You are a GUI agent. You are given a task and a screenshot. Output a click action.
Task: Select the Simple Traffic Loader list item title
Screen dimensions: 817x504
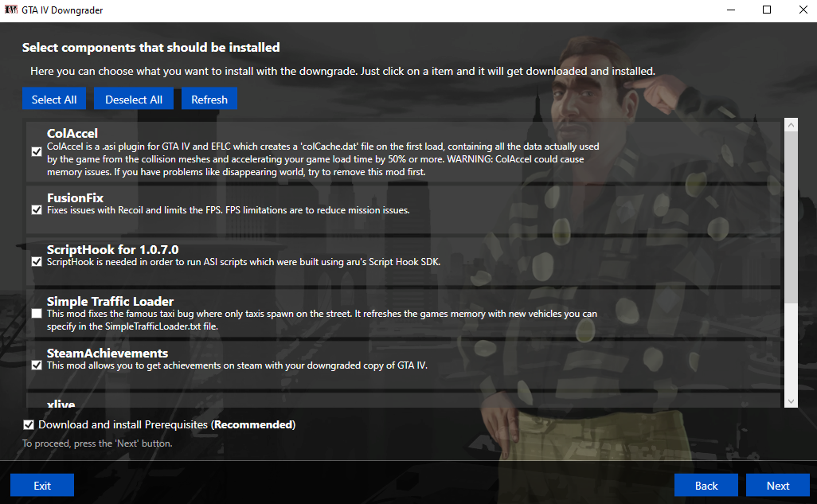coord(110,301)
